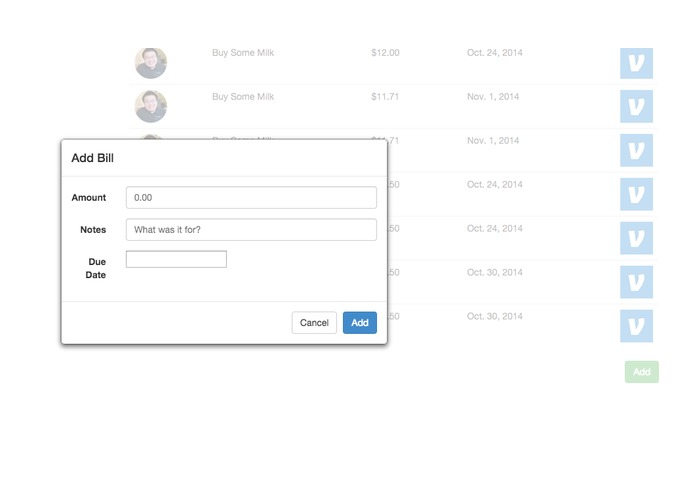Open the Due Date field

pos(176,259)
